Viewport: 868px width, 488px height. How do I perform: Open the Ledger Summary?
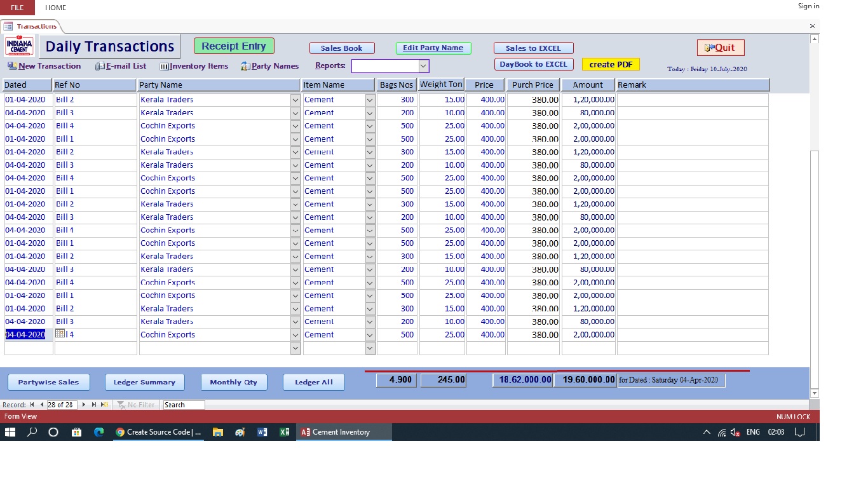144,382
